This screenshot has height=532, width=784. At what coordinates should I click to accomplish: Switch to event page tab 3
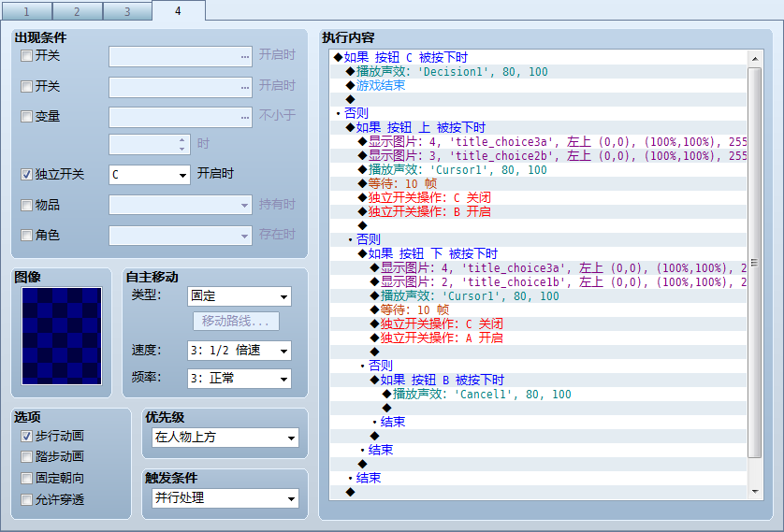tap(127, 11)
